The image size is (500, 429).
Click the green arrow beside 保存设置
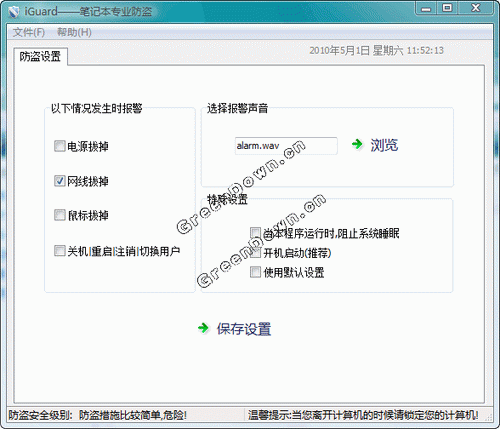[x=203, y=328]
